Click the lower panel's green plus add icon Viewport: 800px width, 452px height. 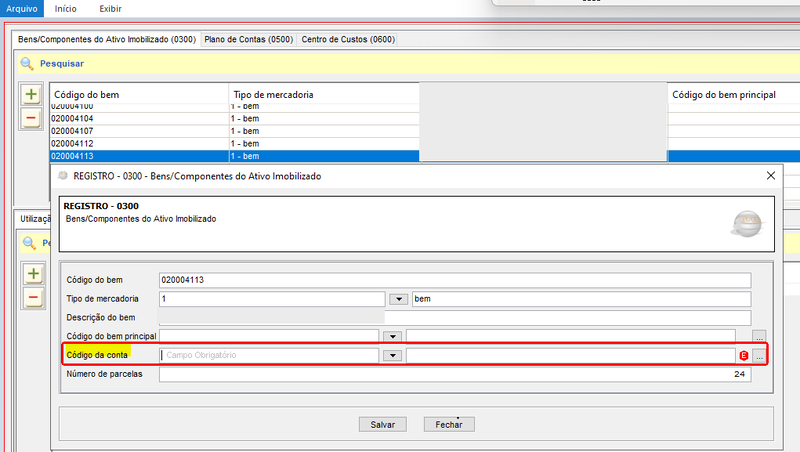34,274
